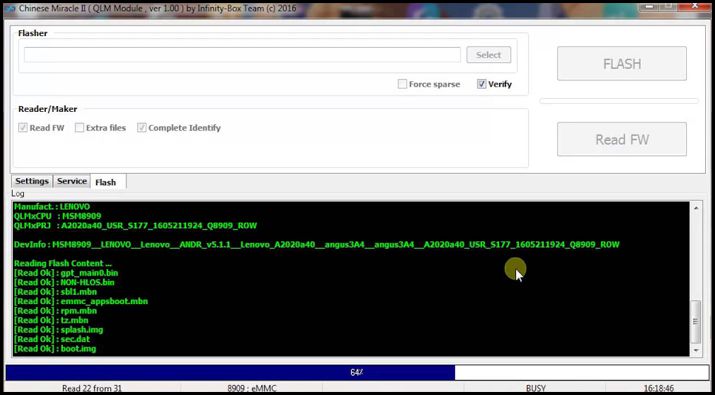Image resolution: width=715 pixels, height=395 pixels.
Task: Click the 16:18:46 clock in status bar
Action: pos(658,389)
